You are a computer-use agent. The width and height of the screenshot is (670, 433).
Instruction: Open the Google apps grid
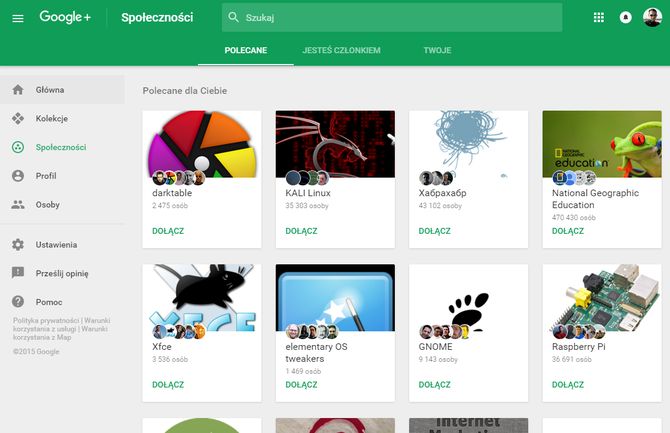(x=599, y=18)
